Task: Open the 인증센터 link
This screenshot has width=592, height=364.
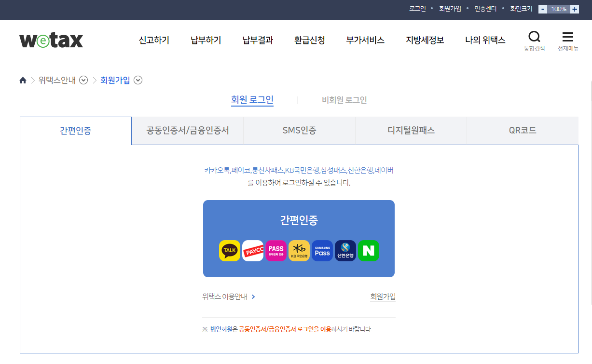Action: click(485, 9)
